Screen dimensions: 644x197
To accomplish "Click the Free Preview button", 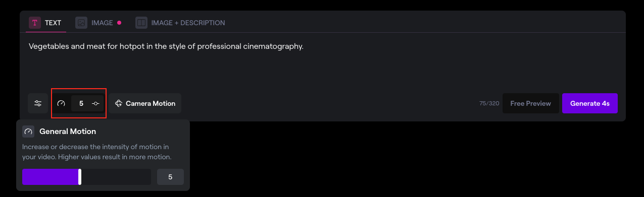I will [530, 103].
